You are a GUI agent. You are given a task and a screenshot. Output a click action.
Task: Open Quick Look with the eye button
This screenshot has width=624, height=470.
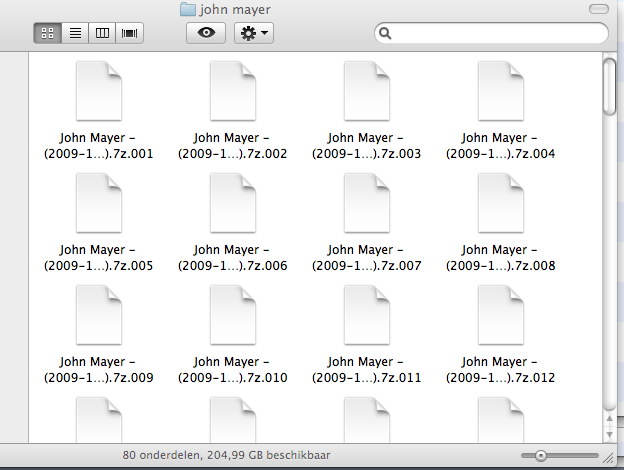206,33
